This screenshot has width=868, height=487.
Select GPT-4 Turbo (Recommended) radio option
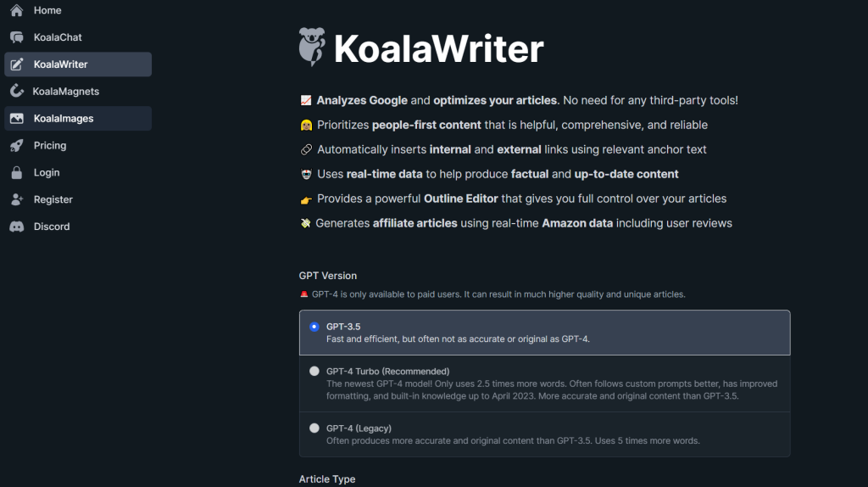point(314,372)
